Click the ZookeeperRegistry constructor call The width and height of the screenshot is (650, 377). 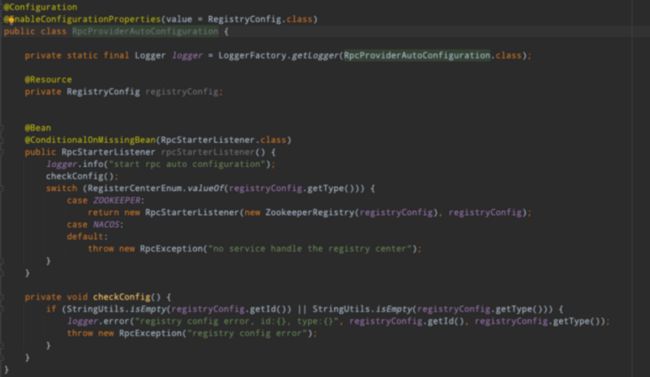[x=310, y=212]
